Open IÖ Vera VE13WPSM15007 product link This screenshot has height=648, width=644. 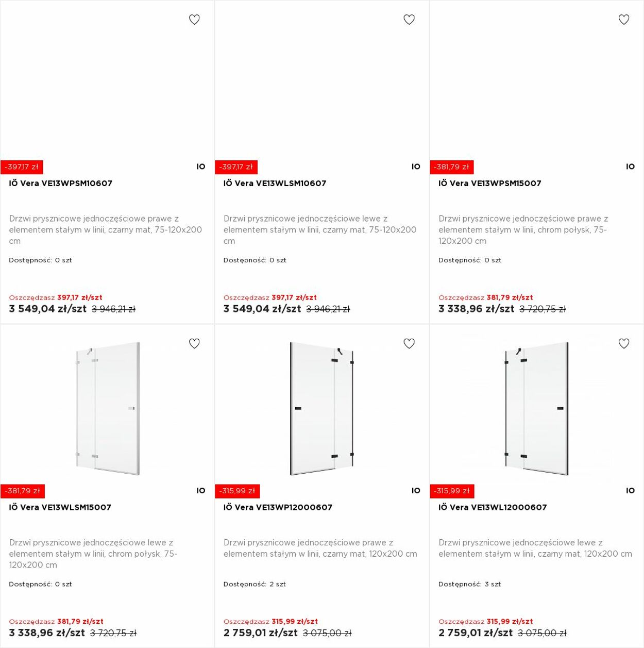coord(490,183)
